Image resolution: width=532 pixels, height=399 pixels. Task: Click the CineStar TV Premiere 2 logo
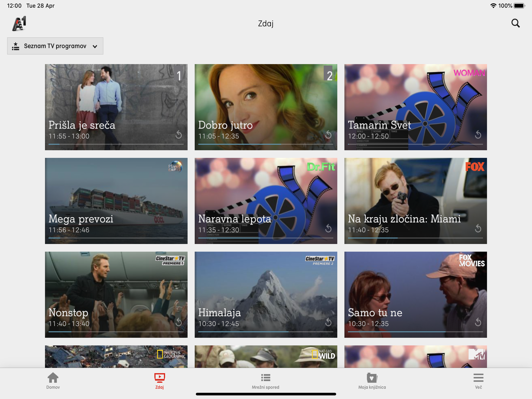(x=320, y=260)
